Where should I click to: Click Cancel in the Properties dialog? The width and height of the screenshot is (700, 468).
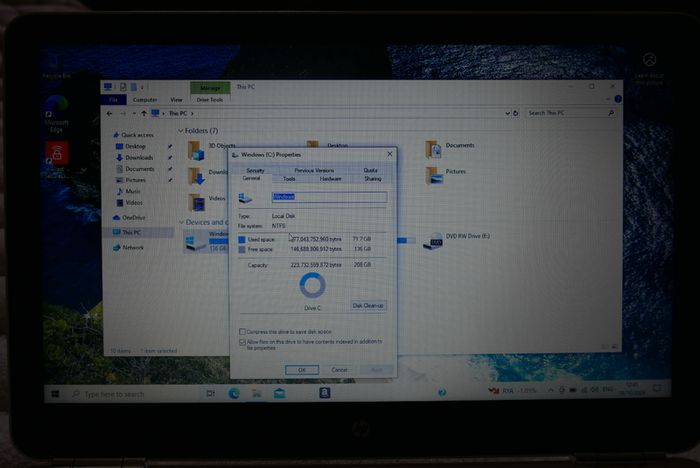pyautogui.click(x=339, y=370)
